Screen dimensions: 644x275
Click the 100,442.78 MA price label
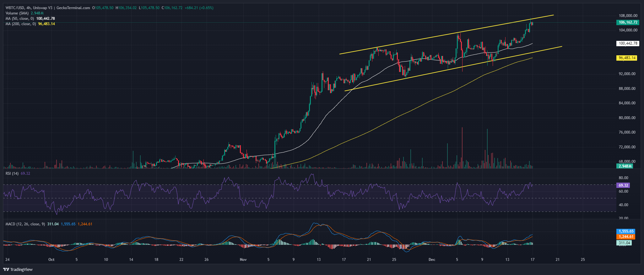point(628,43)
